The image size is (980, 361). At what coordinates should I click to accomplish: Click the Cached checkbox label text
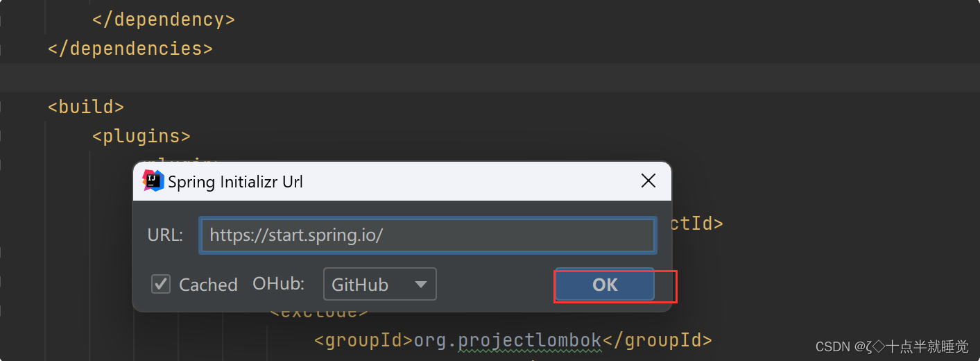pos(208,285)
